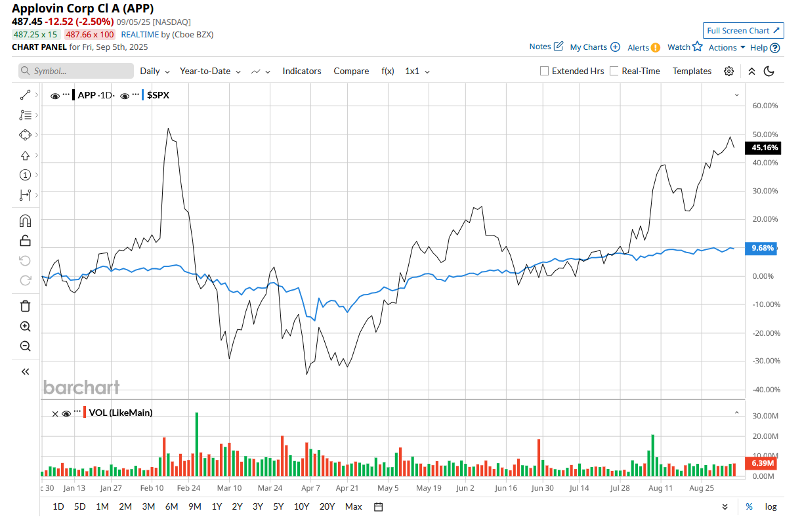The image size is (802, 532).
Task: Enable the Extended Hrs checkbox
Action: (544, 71)
